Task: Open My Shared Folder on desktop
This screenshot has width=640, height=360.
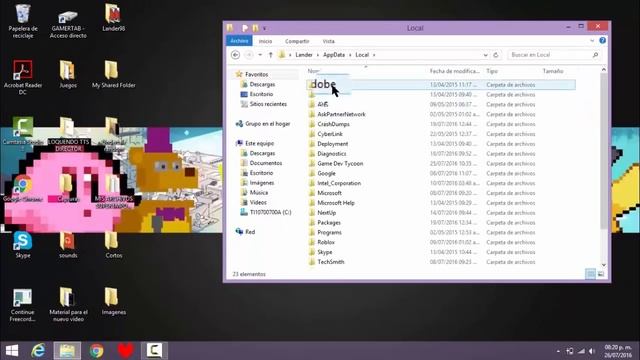Action: coord(113,74)
